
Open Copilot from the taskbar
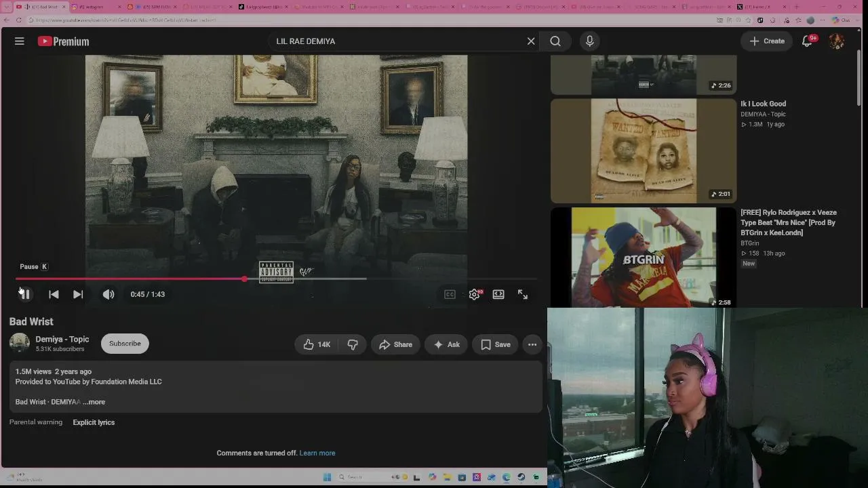(433, 477)
